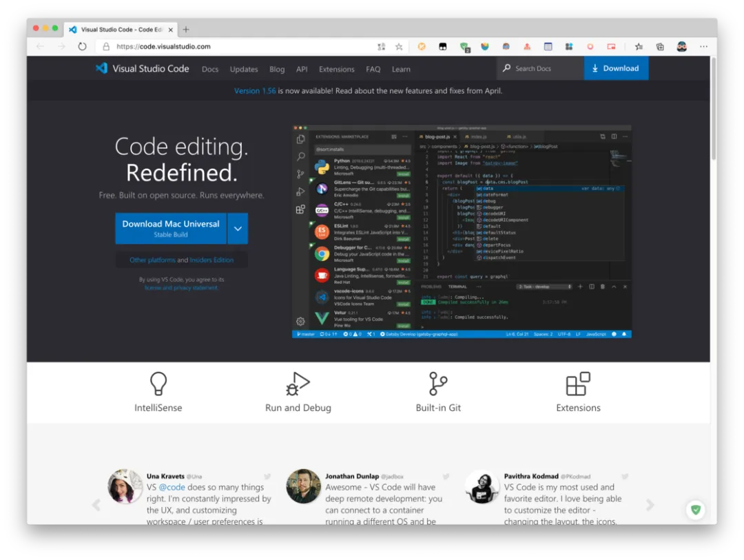The image size is (744, 560).
Task: Open the FAQ menu item
Action: pos(373,70)
